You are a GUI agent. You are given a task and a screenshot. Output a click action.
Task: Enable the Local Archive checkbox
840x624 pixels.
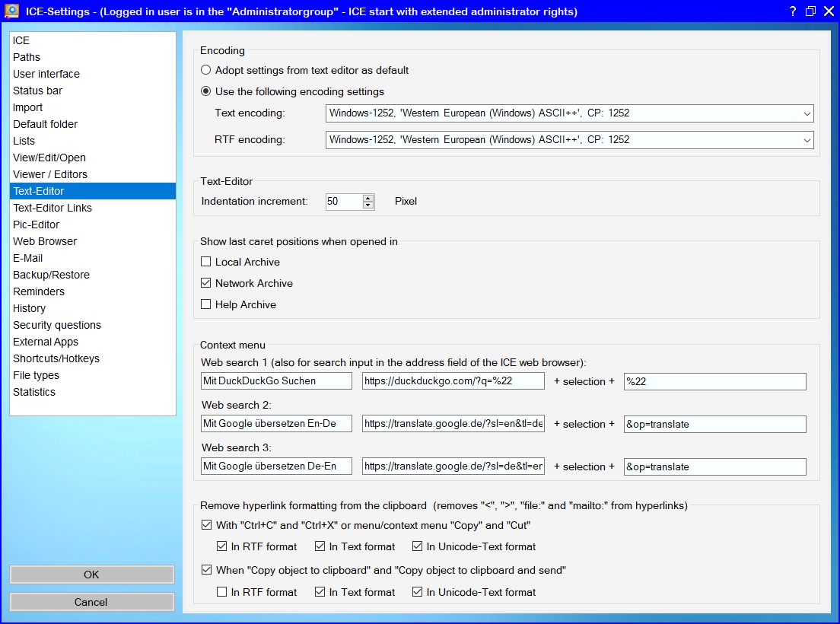[x=206, y=262]
